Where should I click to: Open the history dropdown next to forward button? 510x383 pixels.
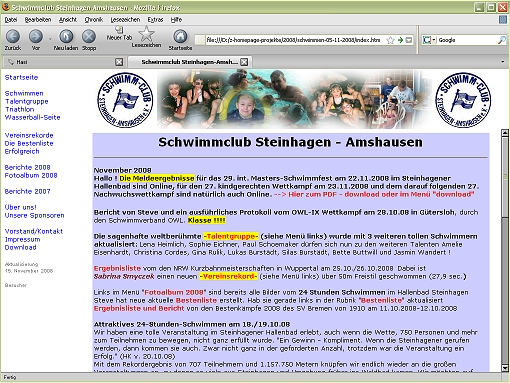[50, 39]
